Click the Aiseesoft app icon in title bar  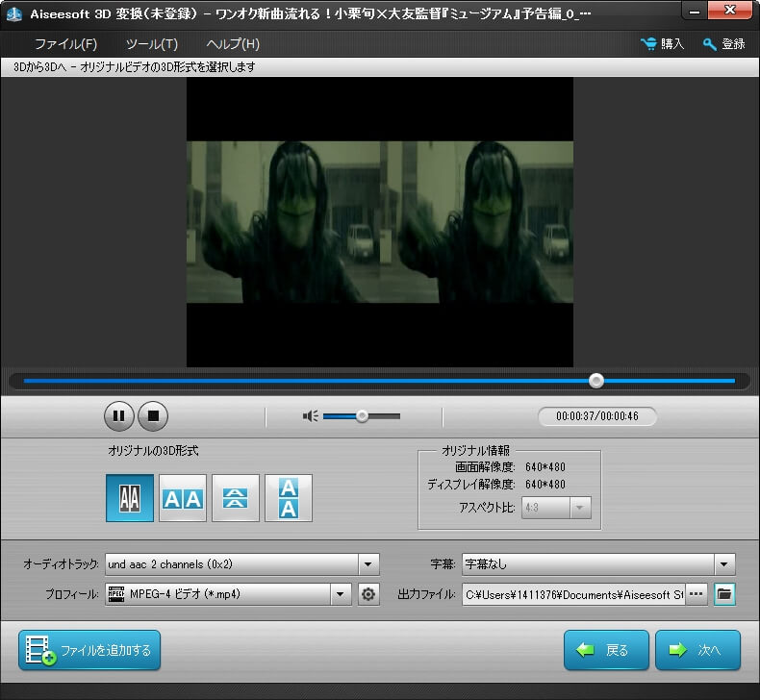pyautogui.click(x=14, y=14)
